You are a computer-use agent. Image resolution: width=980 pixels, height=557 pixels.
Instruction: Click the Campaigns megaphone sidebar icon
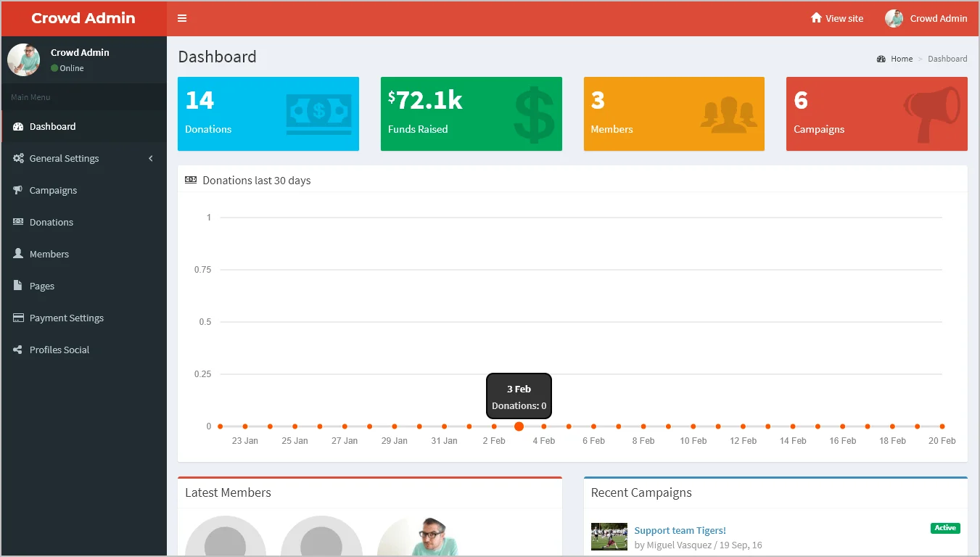click(18, 190)
